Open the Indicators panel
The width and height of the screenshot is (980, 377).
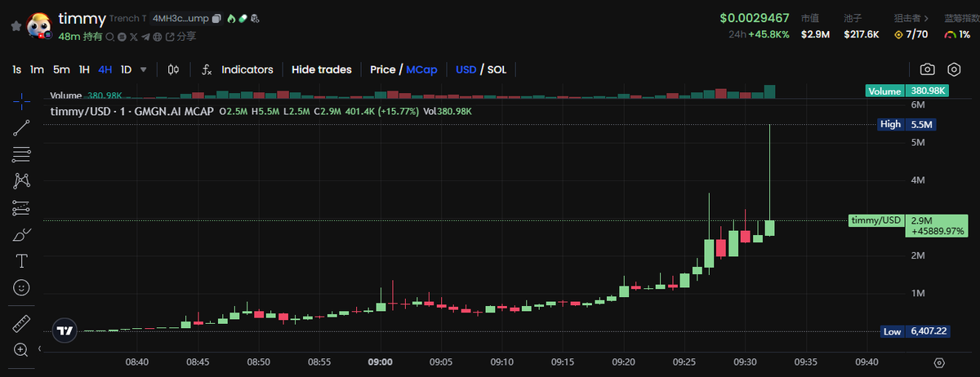pos(247,69)
